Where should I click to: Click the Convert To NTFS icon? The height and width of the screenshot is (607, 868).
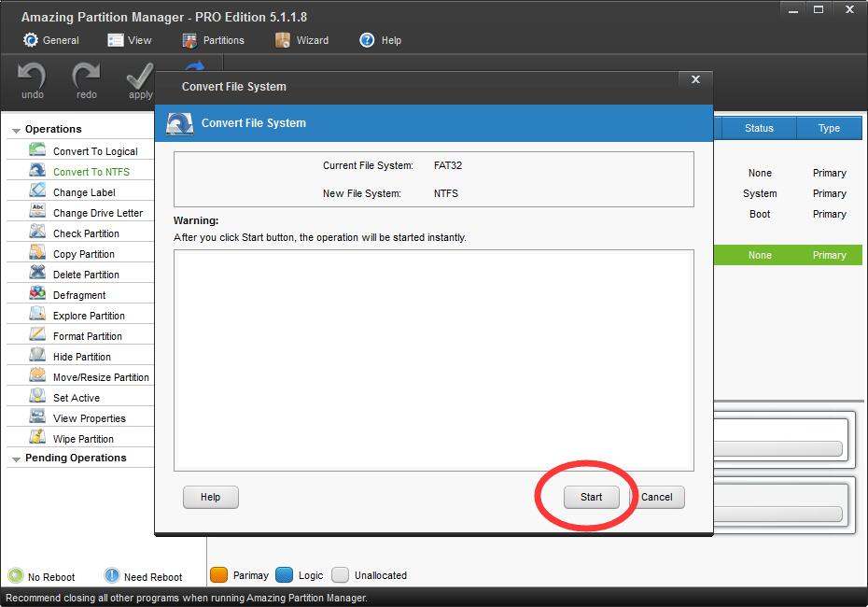click(37, 171)
